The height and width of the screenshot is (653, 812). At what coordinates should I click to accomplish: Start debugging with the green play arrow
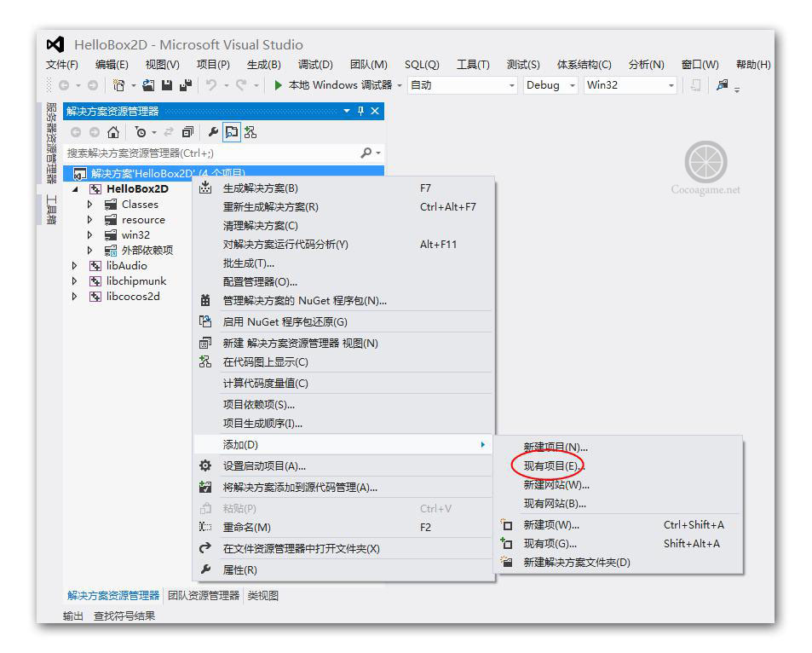(x=278, y=85)
